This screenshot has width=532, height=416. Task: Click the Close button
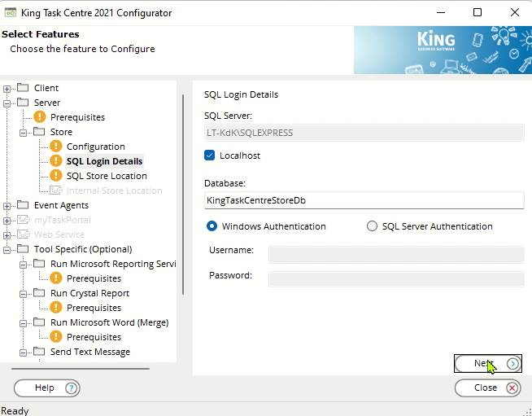tap(488, 388)
